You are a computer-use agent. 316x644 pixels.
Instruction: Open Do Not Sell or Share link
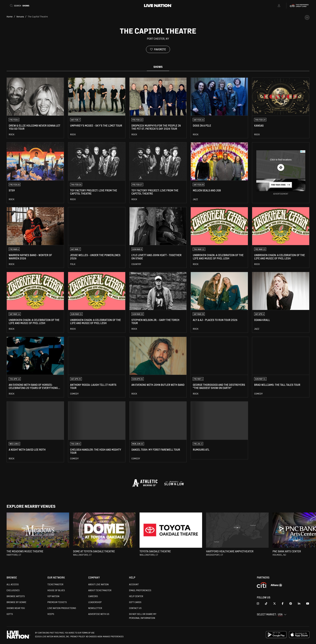coord(143,616)
